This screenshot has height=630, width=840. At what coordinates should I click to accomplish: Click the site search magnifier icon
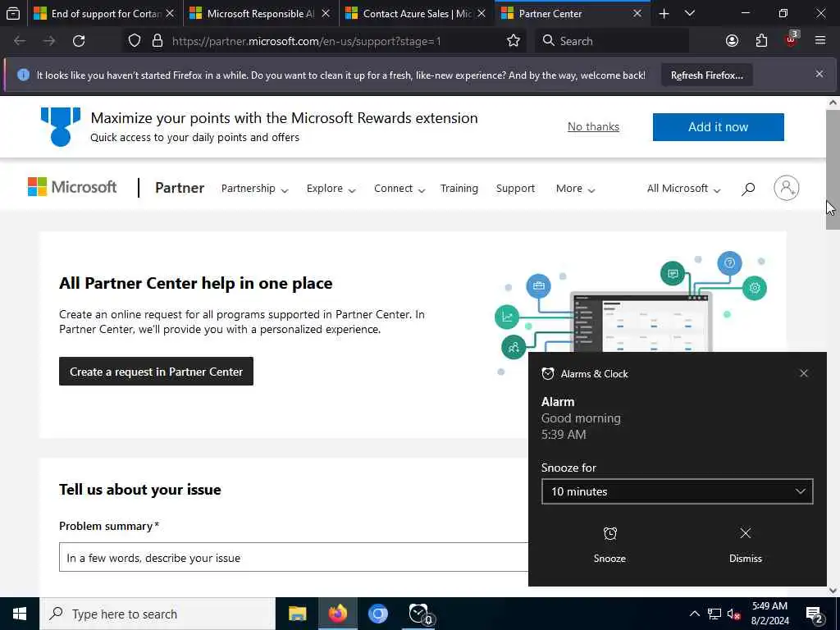(x=748, y=189)
